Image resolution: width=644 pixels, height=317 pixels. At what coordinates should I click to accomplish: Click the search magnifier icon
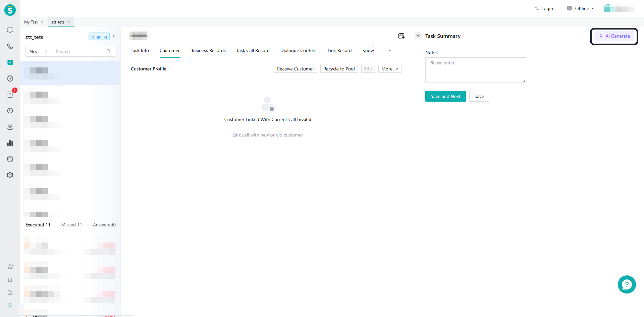coord(109,51)
